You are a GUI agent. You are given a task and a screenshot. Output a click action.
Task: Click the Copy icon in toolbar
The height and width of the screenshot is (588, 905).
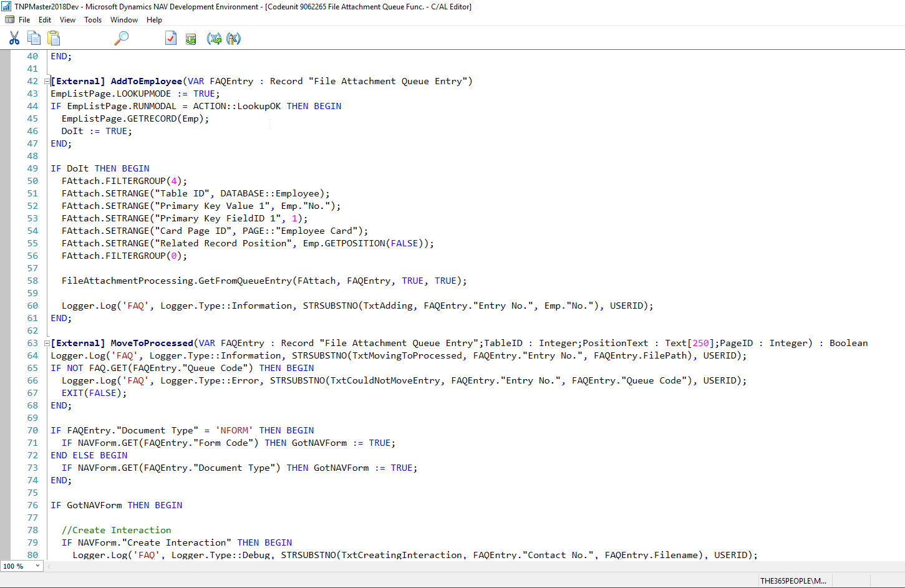(x=34, y=39)
